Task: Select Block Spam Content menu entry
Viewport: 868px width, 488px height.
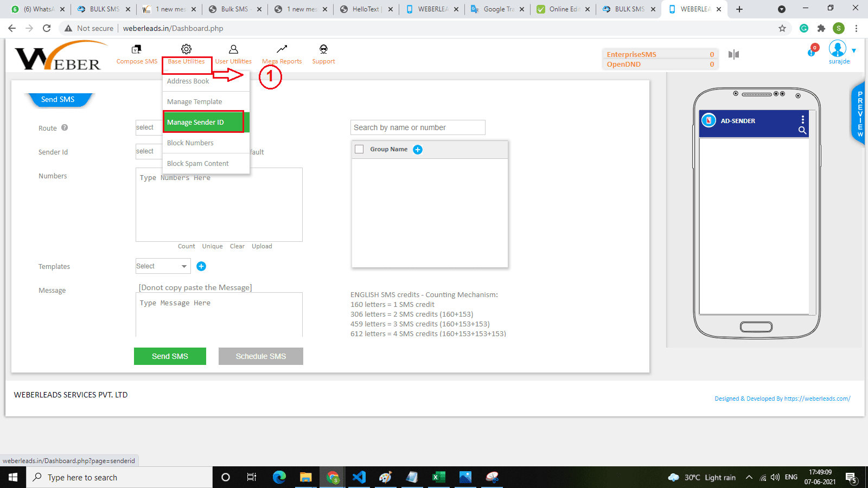Action: click(198, 164)
